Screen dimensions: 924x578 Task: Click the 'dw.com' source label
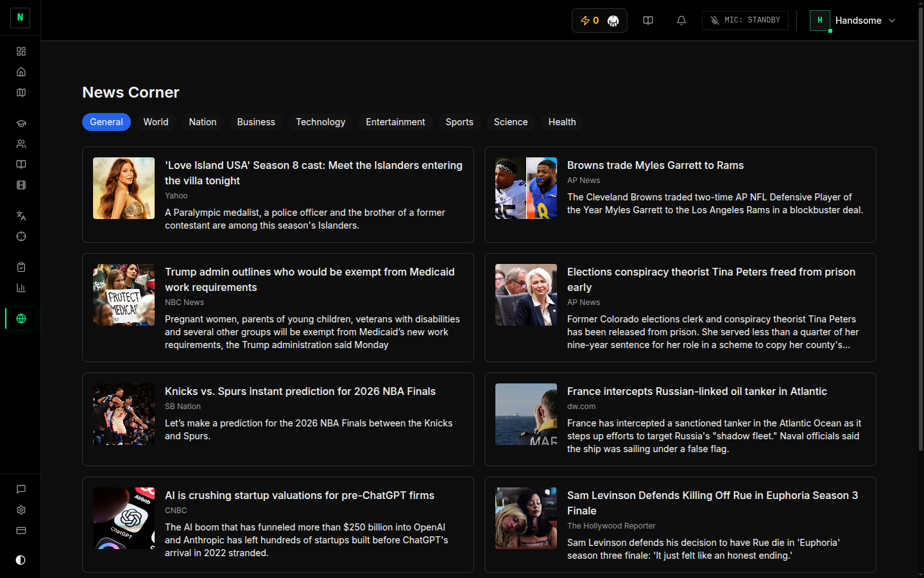(x=581, y=407)
